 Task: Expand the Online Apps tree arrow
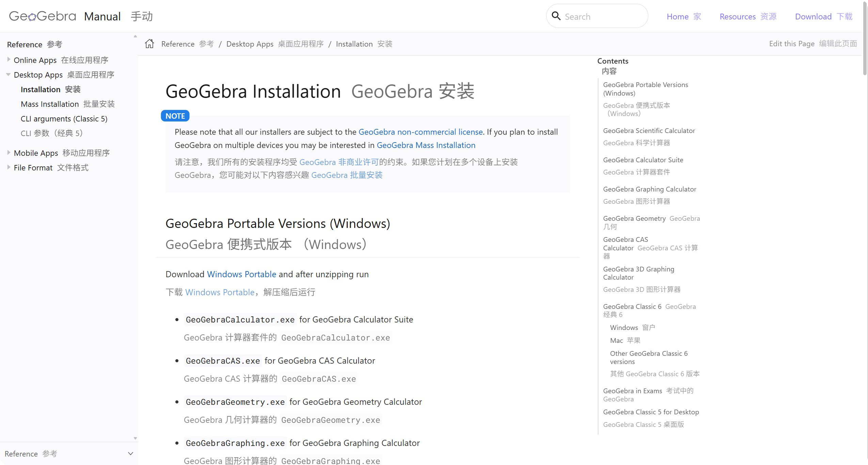[9, 60]
